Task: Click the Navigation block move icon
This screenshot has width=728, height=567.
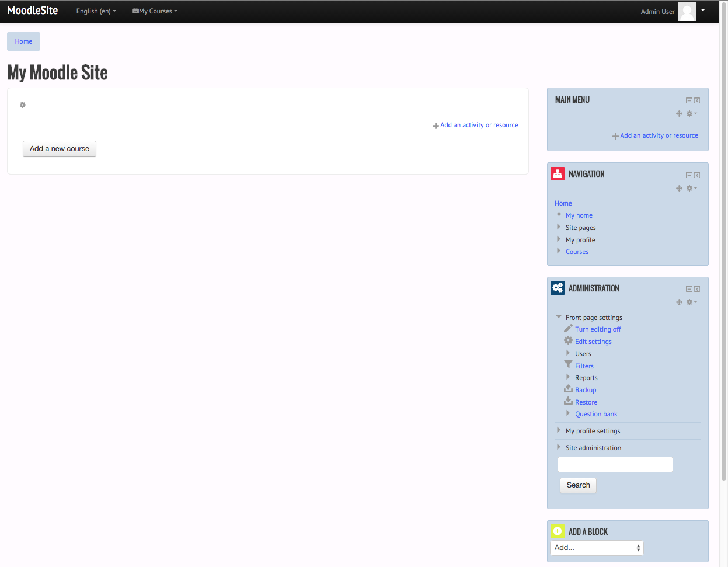Action: (x=679, y=189)
